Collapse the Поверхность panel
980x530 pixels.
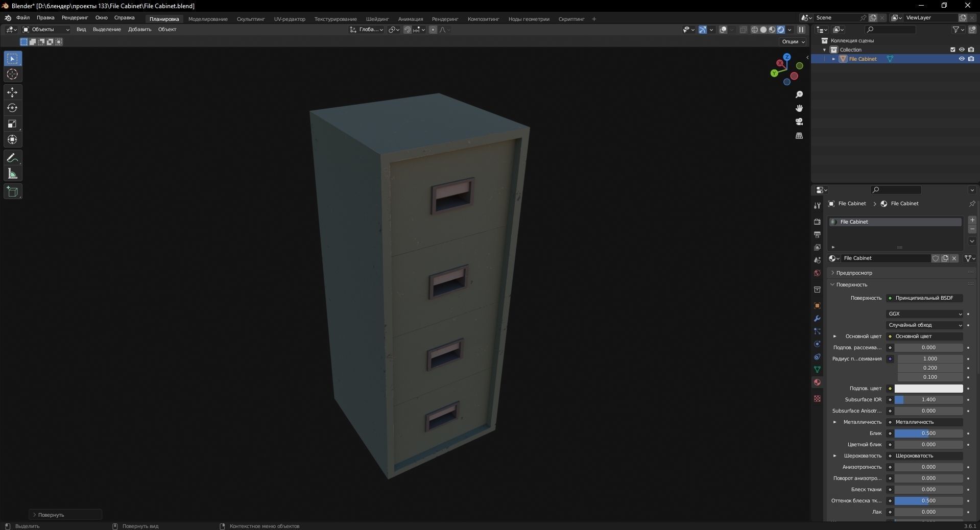tap(832, 284)
